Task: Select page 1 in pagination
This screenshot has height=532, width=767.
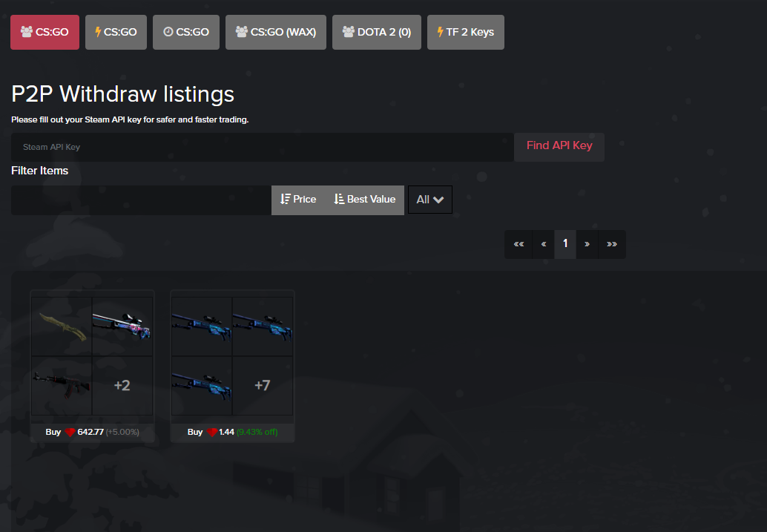Action: pos(565,243)
